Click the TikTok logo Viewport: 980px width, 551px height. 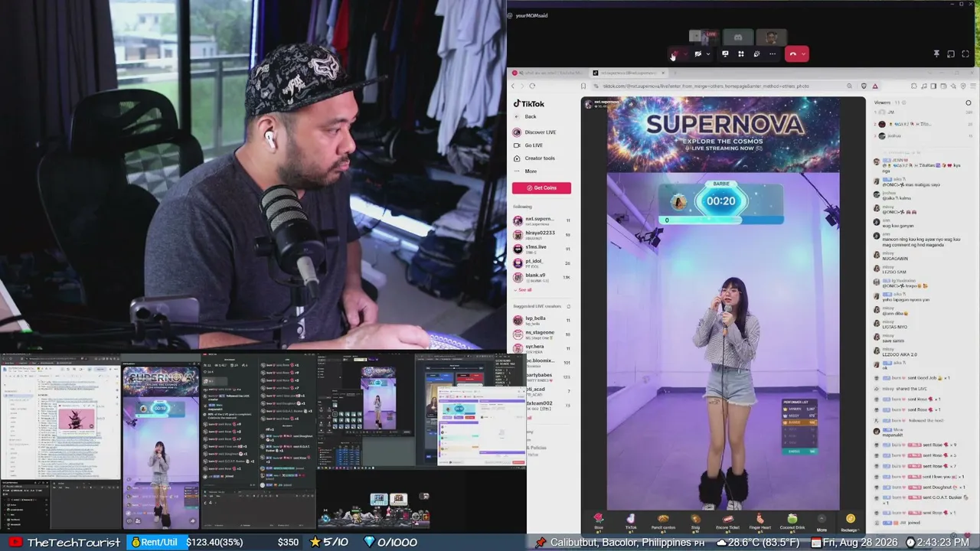529,104
